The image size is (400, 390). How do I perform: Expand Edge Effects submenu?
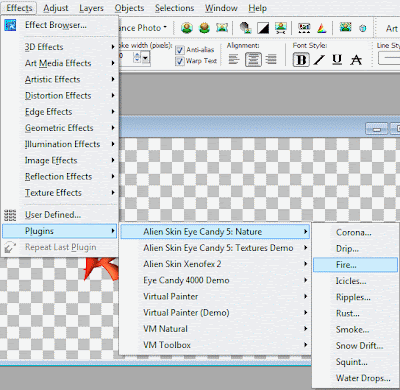click(x=59, y=112)
